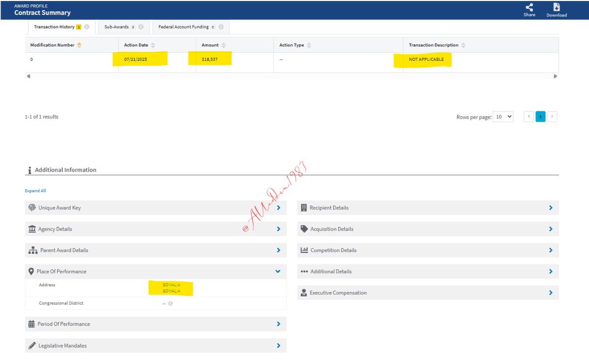Screen dimensions: 589x364
Task: Click the Unique Award Key fingerprint icon
Action: pos(32,208)
